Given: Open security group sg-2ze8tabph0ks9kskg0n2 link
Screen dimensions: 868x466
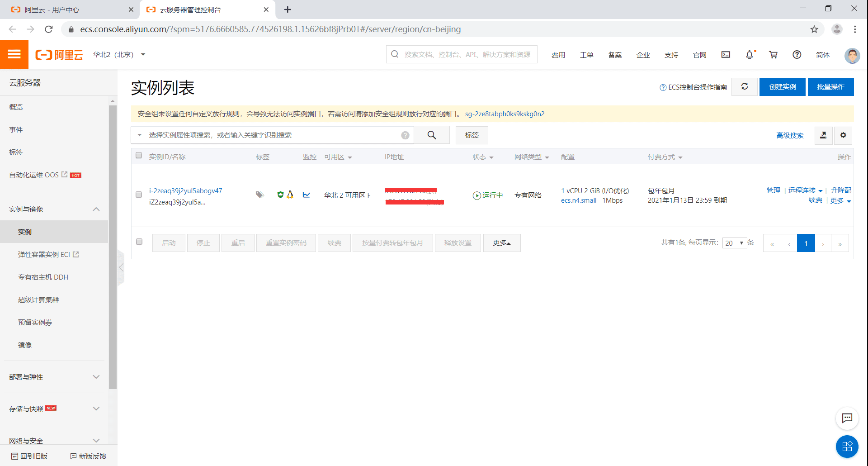Looking at the screenshot, I should pos(505,114).
